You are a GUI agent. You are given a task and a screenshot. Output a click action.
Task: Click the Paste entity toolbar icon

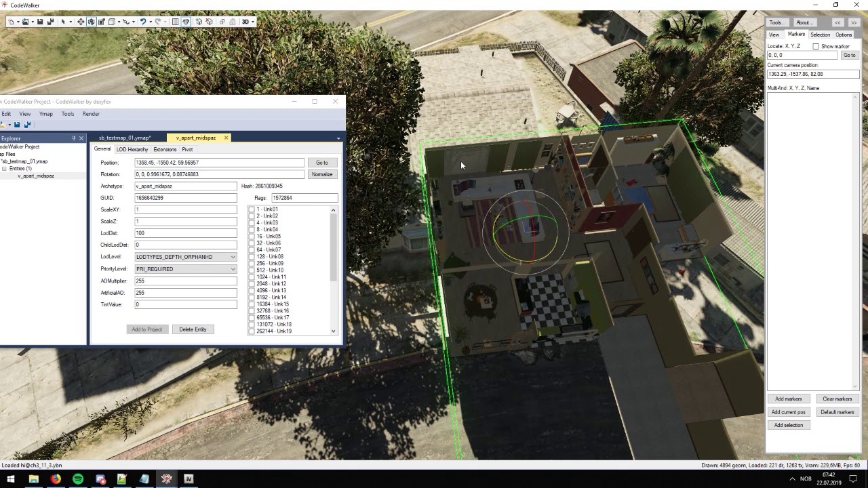[233, 22]
